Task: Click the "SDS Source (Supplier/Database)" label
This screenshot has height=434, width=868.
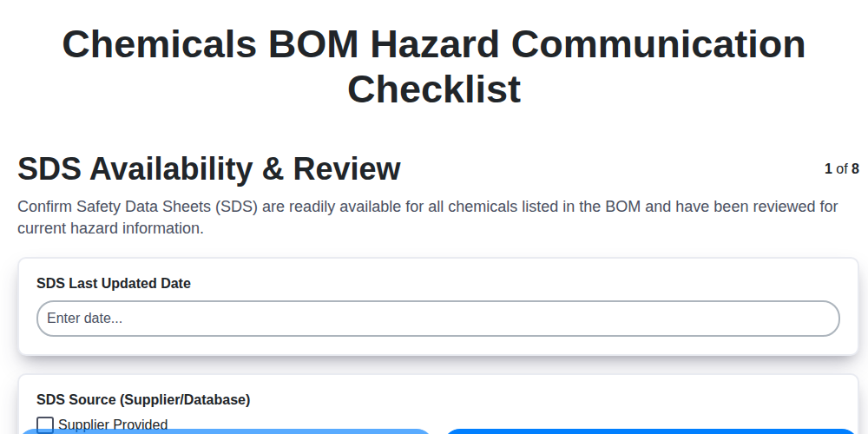Action: (x=143, y=399)
